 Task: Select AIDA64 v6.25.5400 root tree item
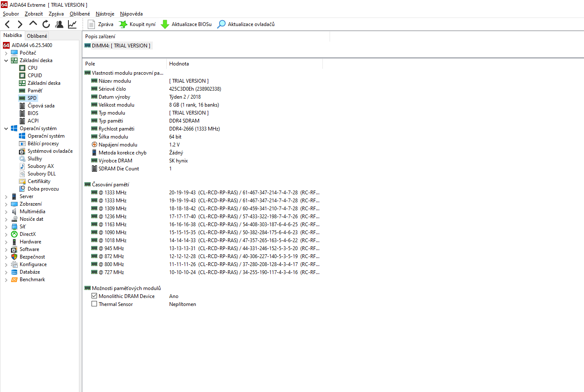click(x=32, y=45)
